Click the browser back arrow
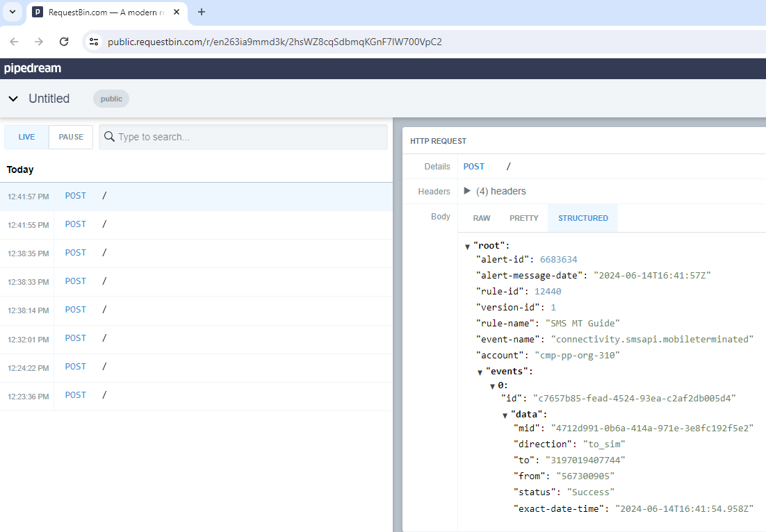 point(14,42)
